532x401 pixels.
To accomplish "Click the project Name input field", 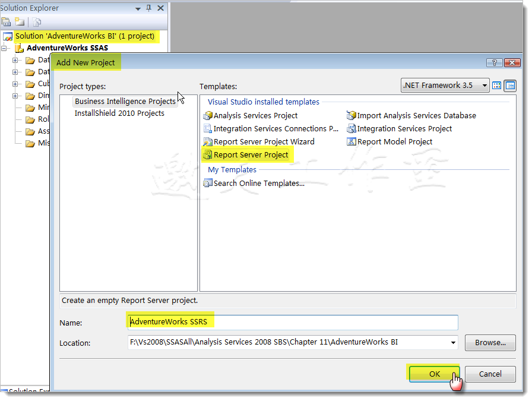I will (293, 322).
